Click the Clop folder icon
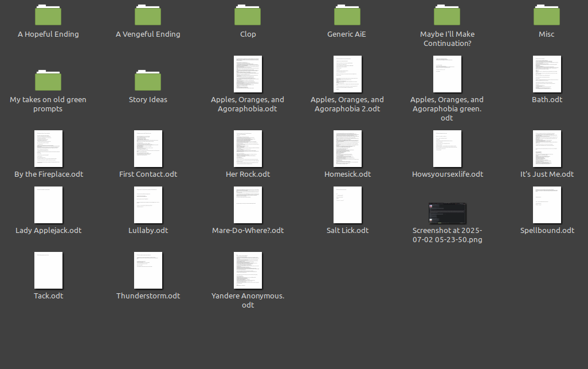This screenshot has height=369, width=588. pos(248,15)
